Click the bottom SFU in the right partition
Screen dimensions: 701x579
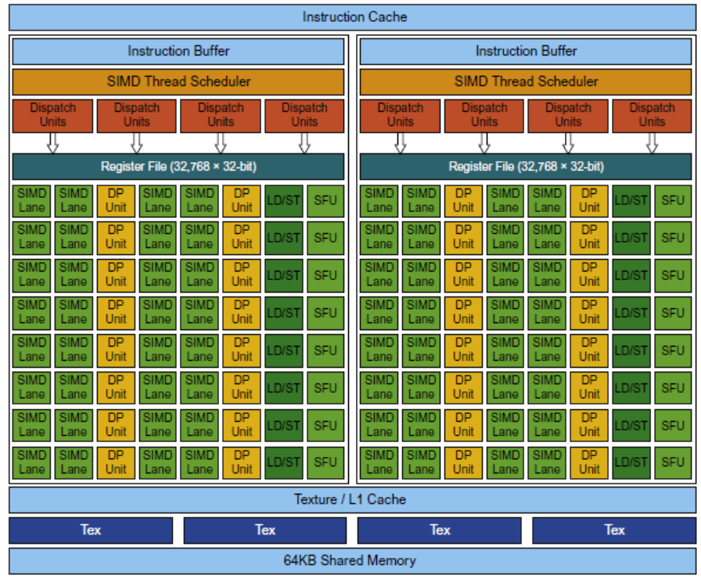[673, 462]
